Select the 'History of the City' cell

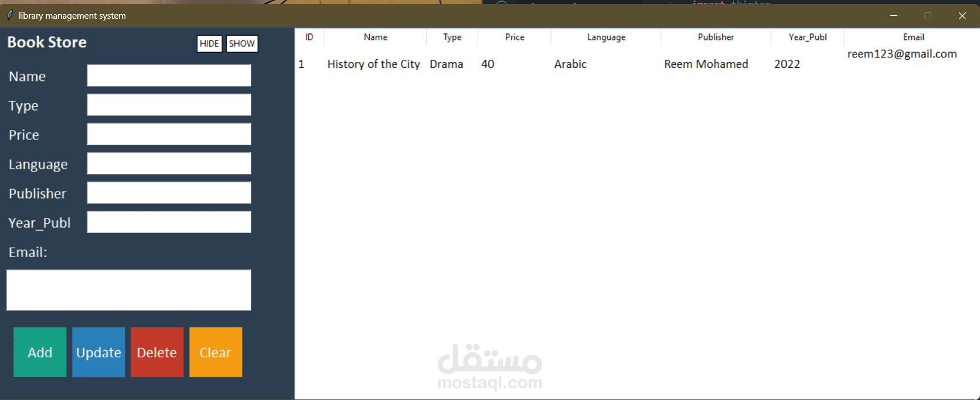tap(373, 64)
